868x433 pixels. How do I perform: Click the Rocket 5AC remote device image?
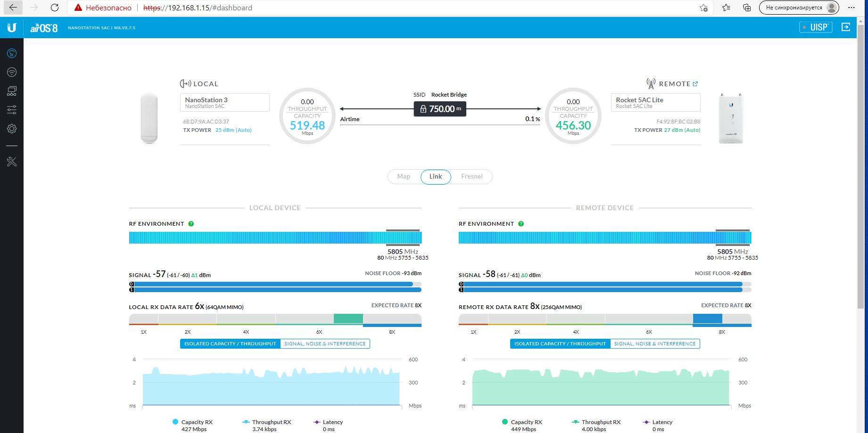click(x=730, y=118)
